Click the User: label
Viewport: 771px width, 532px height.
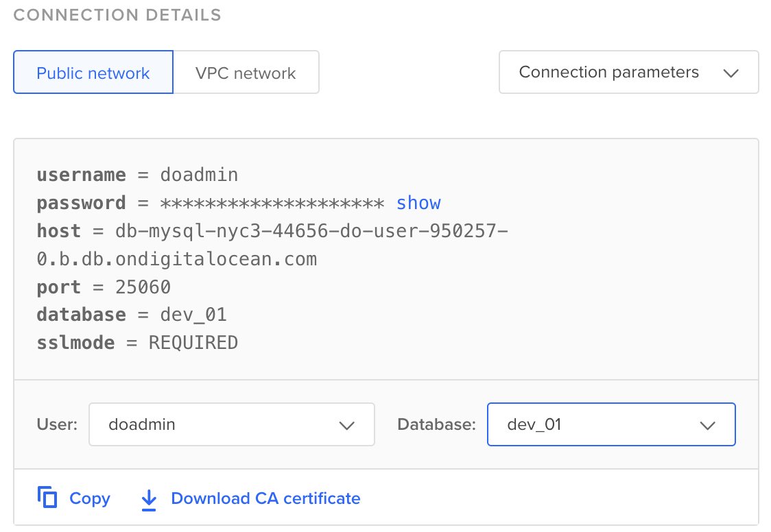click(x=57, y=424)
